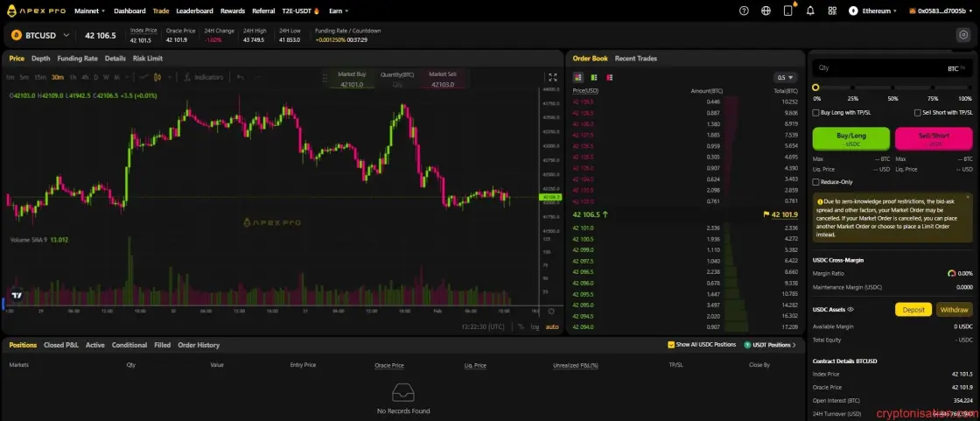The image size is (980, 421).
Task: Open the Leaderboard menu item
Action: coord(194,11)
